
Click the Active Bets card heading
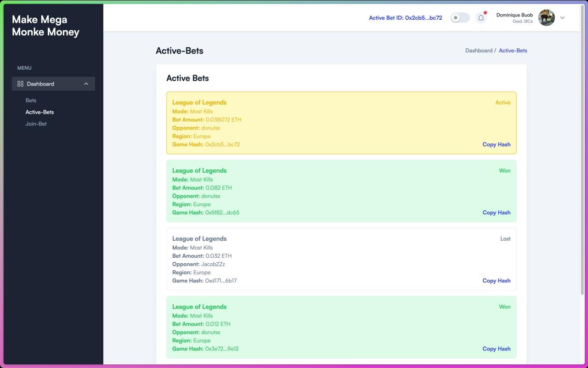pyautogui.click(x=187, y=78)
